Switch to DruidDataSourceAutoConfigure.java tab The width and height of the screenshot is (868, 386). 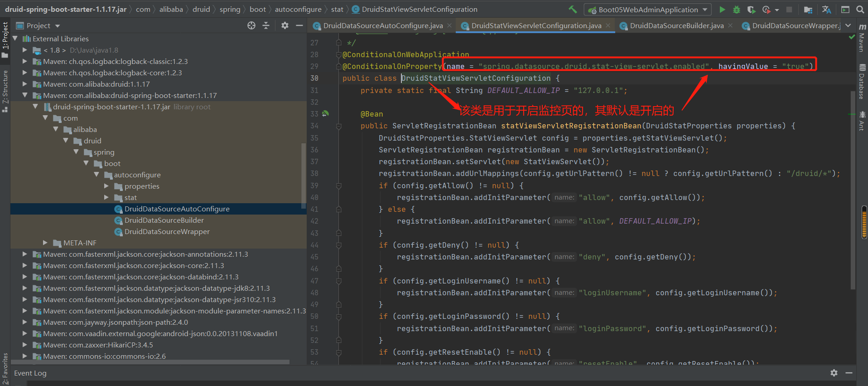[383, 26]
